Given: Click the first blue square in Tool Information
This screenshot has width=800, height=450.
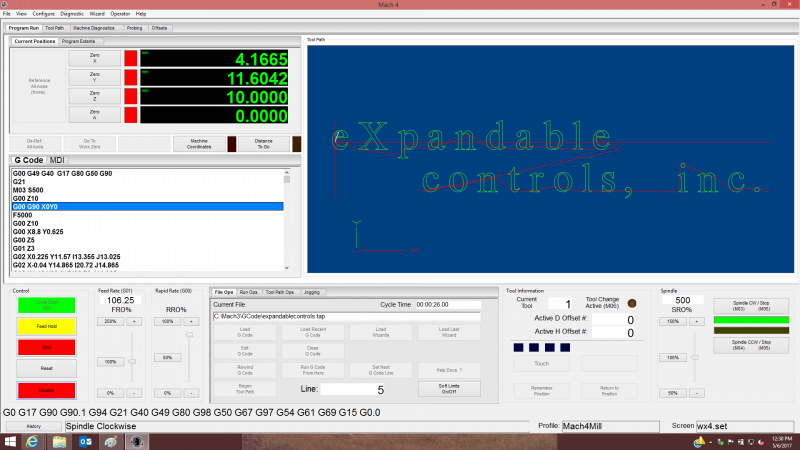Looking at the screenshot, I should (x=517, y=347).
